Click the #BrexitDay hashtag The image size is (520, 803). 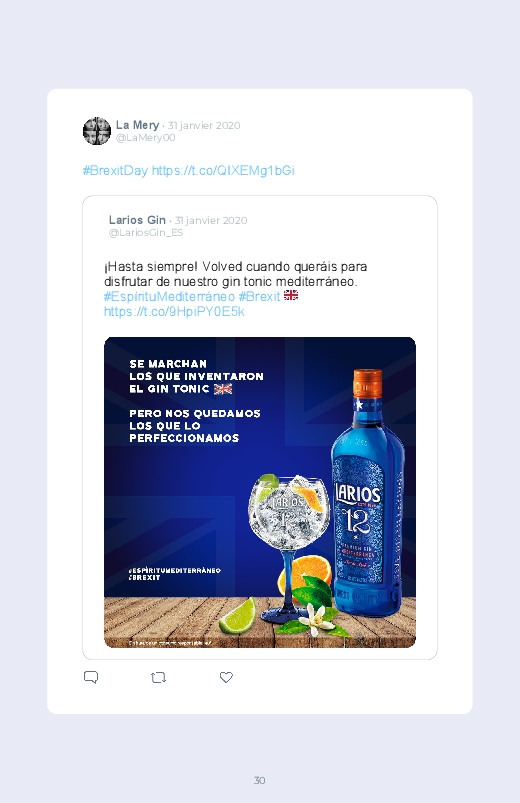tap(115, 171)
